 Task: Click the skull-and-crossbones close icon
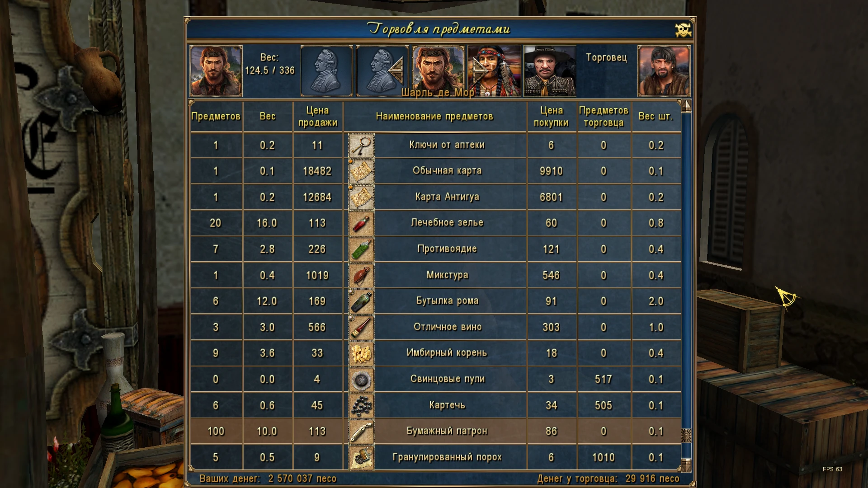(683, 30)
